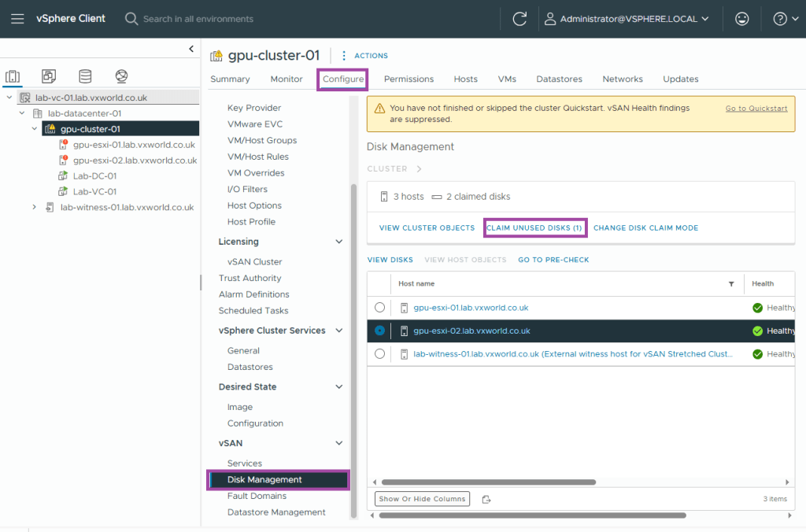Follow the Go to Quickstart link
The width and height of the screenshot is (806, 532).
(756, 109)
